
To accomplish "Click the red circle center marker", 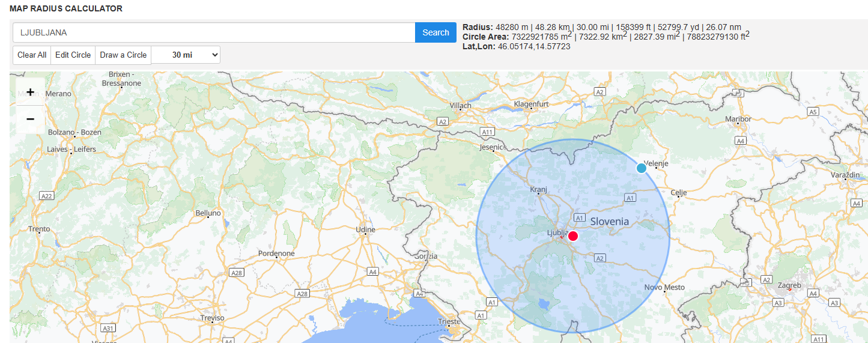I will click(x=573, y=236).
